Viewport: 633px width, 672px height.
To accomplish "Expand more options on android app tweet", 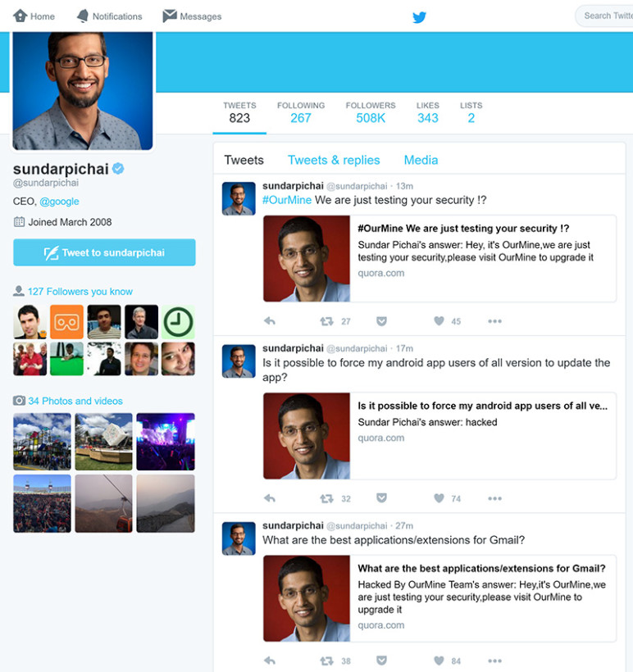I will click(x=494, y=498).
